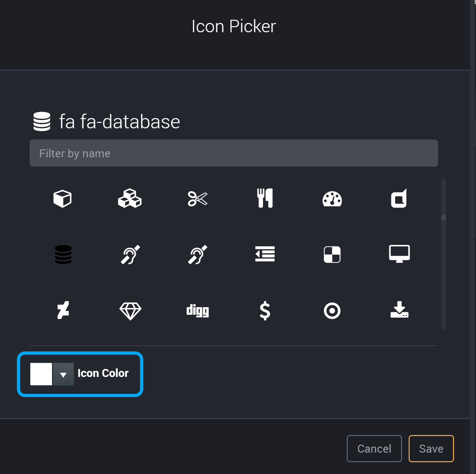Screen dimensions: 476x474
Task: Select the diamond icon
Action: (130, 311)
